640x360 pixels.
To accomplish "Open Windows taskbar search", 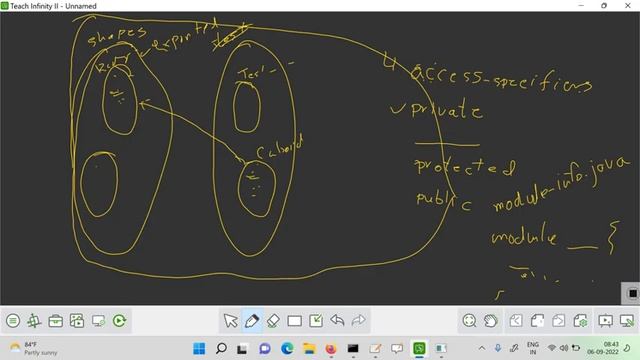I will [x=221, y=349].
